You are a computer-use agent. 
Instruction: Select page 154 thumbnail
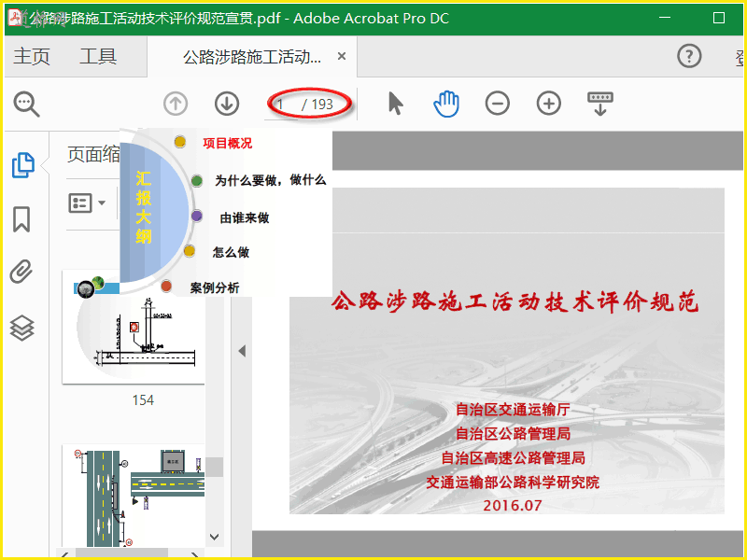[134, 328]
